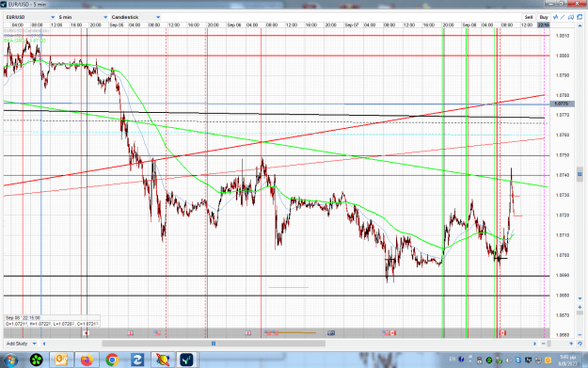Click the 1.0690 price axis label
588x368 pixels.
(x=562, y=276)
